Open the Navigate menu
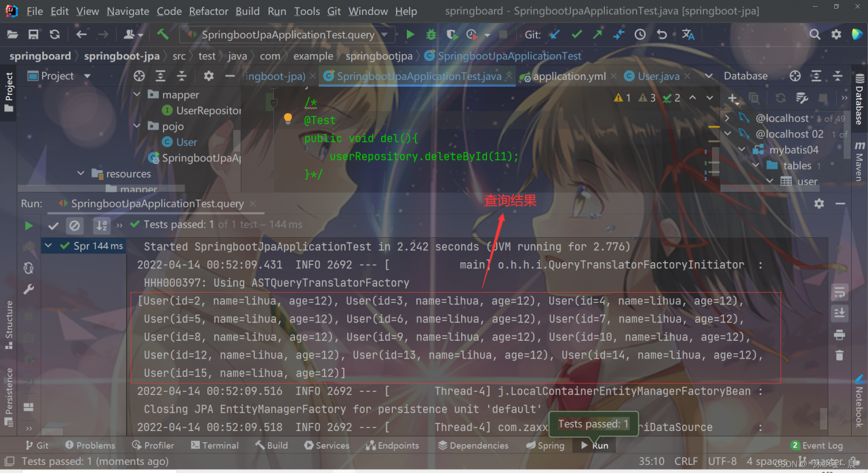The height and width of the screenshot is (473, 868). [127, 11]
